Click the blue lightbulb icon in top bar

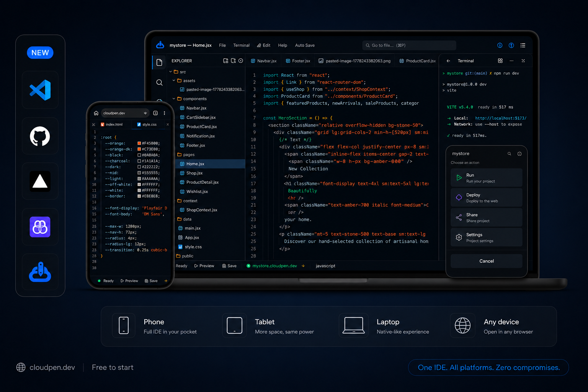pyautogui.click(x=511, y=45)
